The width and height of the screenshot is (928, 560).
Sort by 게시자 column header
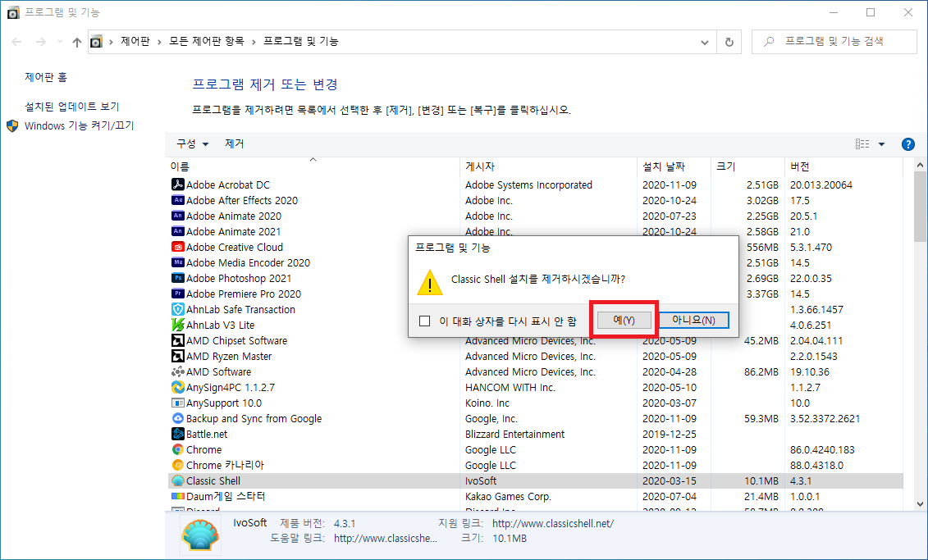[549, 166]
